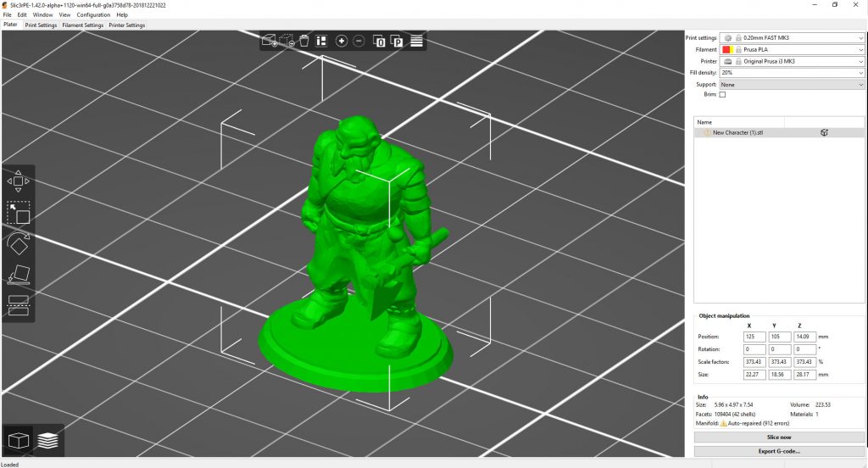Viewport: 868px width, 468px height.
Task: Click the Auto-repaired (912 errors) text
Action: click(759, 423)
